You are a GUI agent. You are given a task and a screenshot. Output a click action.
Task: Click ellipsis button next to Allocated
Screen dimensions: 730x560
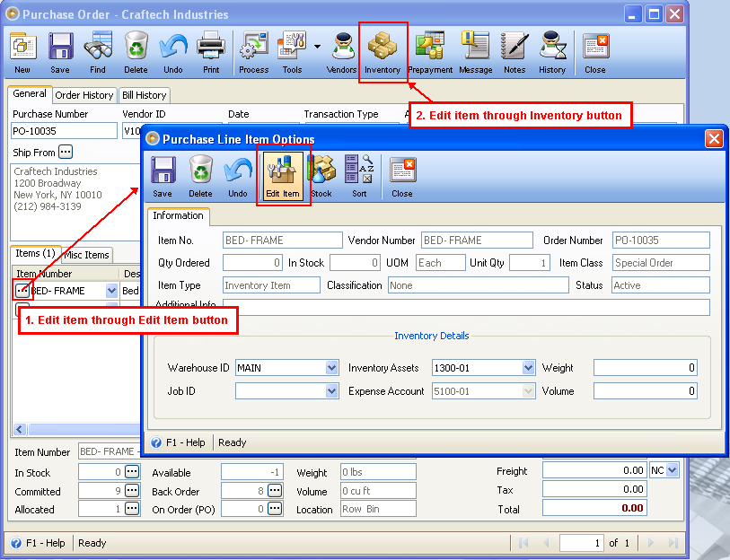coord(132,508)
